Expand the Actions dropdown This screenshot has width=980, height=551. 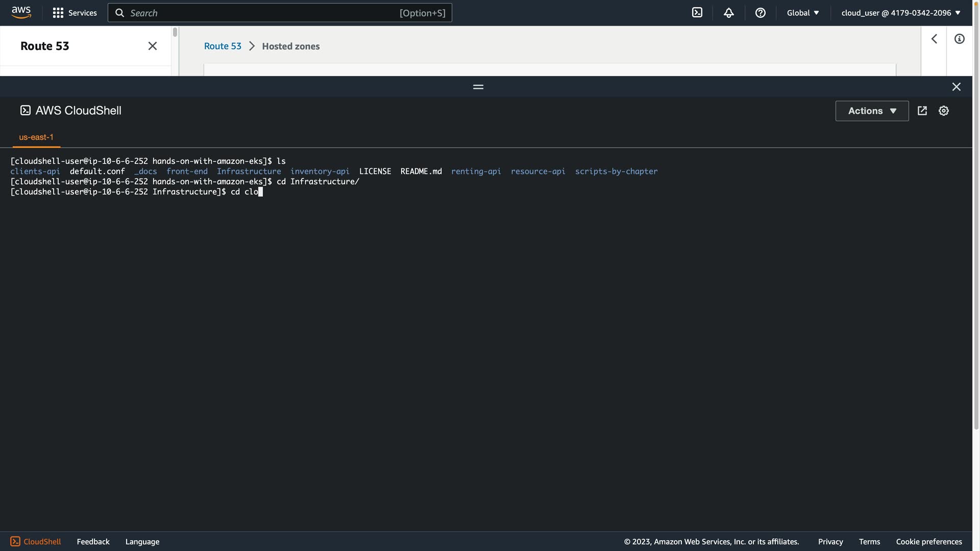click(x=872, y=111)
